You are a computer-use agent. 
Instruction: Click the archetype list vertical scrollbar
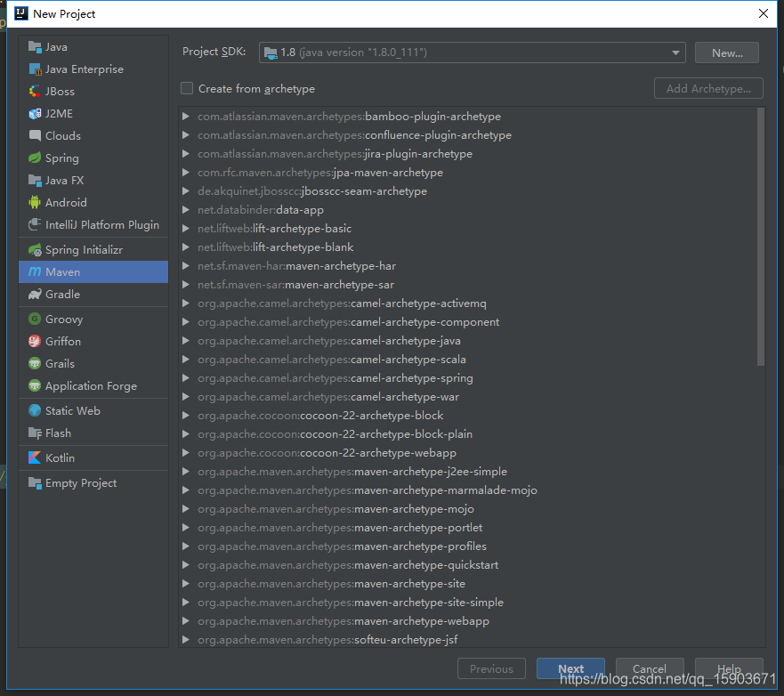point(761,237)
